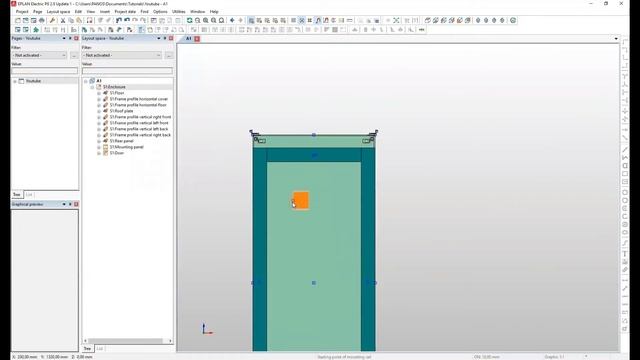Click the wrench settings toolbar icon
The height and width of the screenshot is (360, 640).
(x=52, y=20)
